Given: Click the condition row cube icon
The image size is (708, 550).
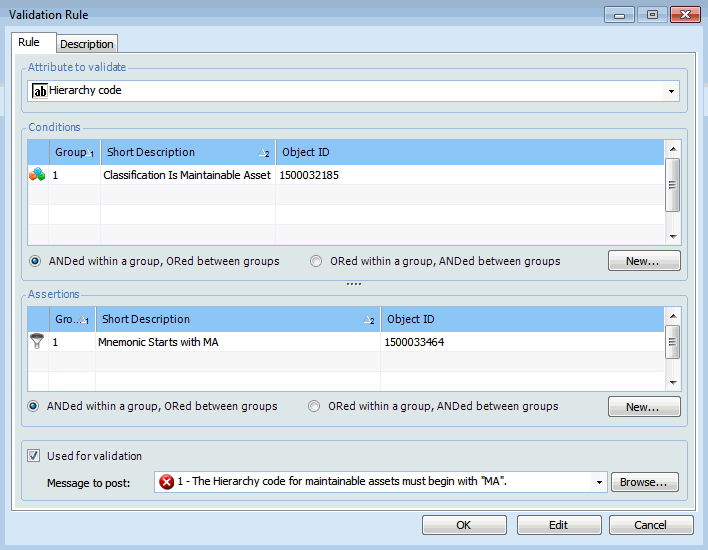Looking at the screenshot, I should pyautogui.click(x=37, y=174).
